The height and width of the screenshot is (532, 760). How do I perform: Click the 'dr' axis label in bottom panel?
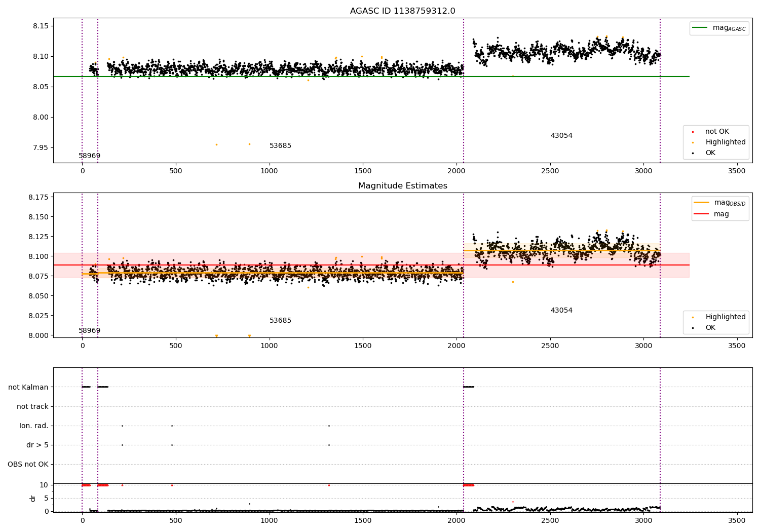point(33,498)
